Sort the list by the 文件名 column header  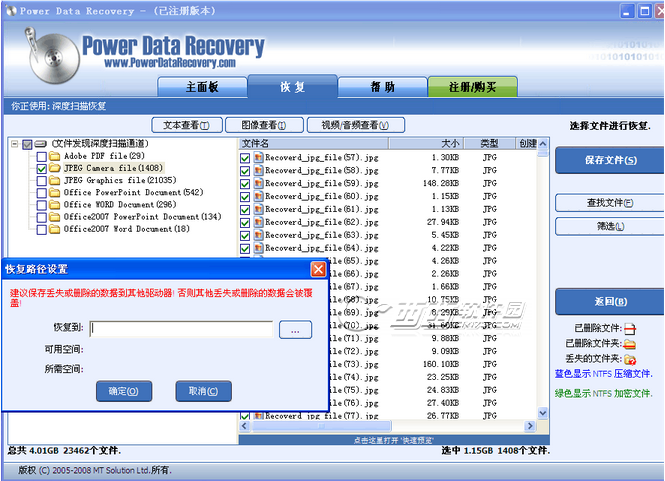coord(314,143)
